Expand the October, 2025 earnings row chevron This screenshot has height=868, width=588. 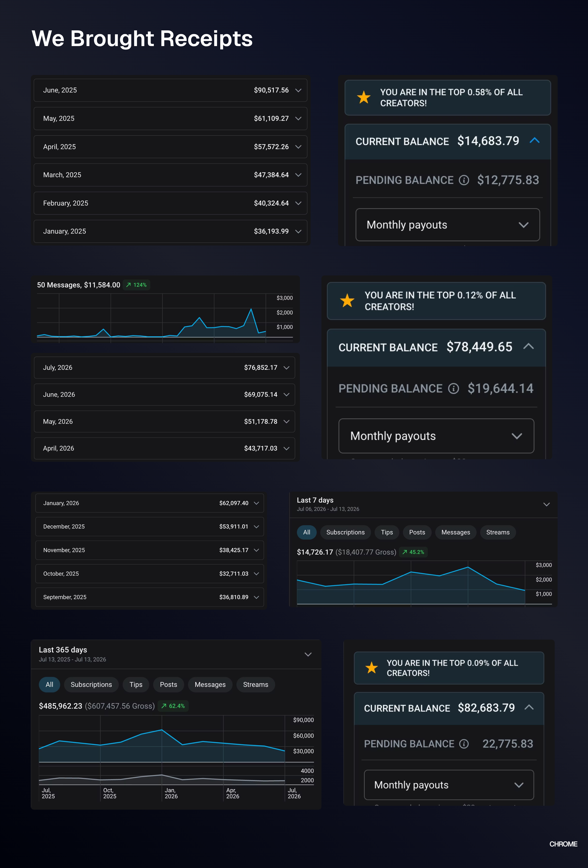coord(257,574)
